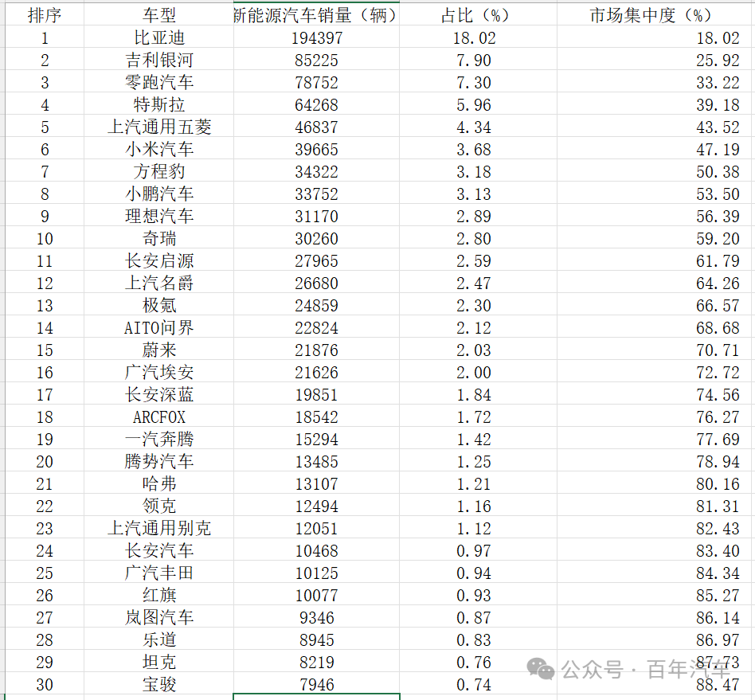
Task: Click the 特斯拉 brand cell
Action: [x=159, y=104]
